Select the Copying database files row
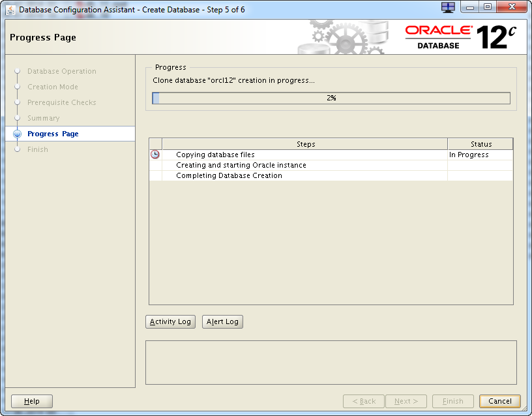This screenshot has width=532, height=416. [x=331, y=155]
